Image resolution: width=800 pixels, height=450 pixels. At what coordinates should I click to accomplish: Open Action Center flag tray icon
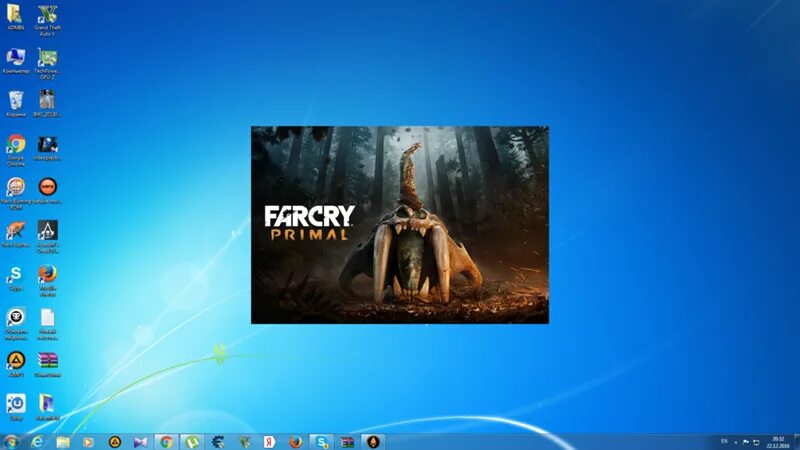(746, 442)
